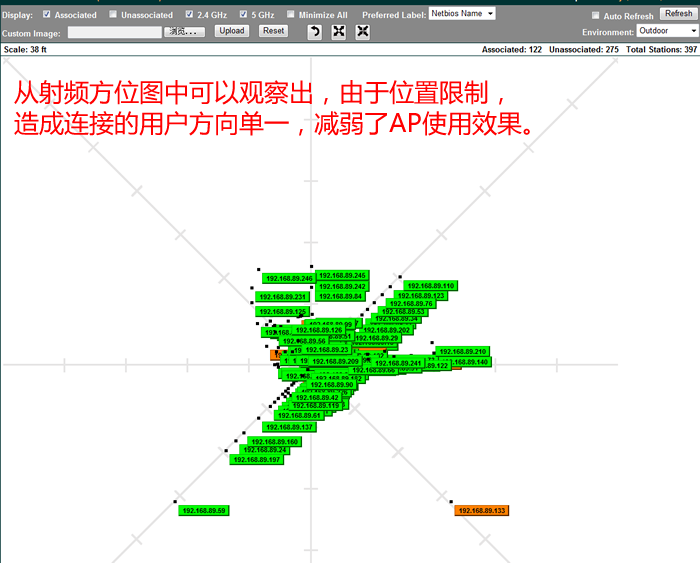Image resolution: width=700 pixels, height=563 pixels.
Task: Click the Reset button
Action: (273, 31)
